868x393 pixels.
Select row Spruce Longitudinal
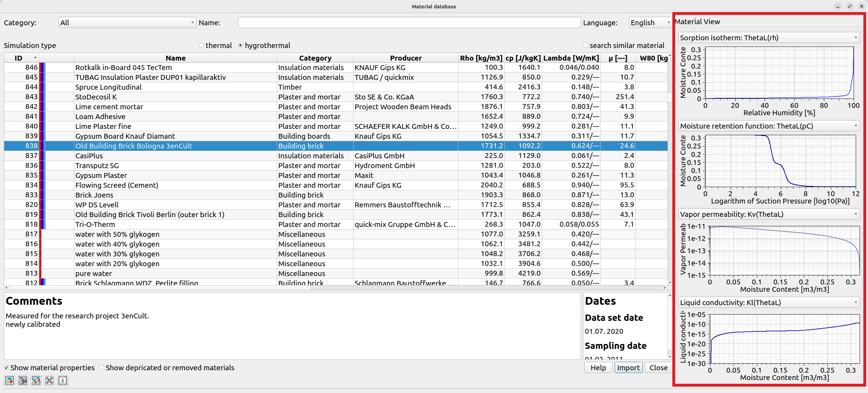tap(336, 87)
